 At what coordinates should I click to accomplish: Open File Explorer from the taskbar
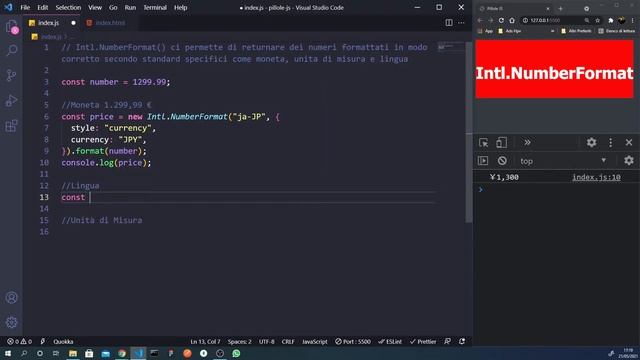point(73,353)
